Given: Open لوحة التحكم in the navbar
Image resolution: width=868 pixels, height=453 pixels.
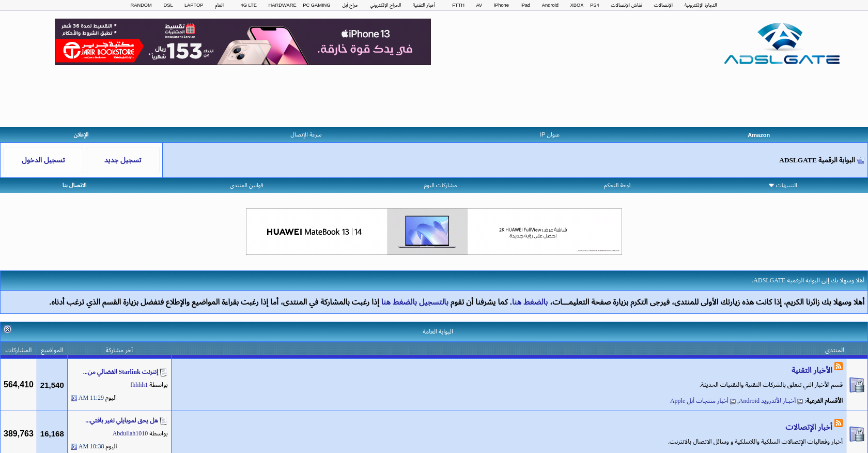Looking at the screenshot, I should pos(617,185).
